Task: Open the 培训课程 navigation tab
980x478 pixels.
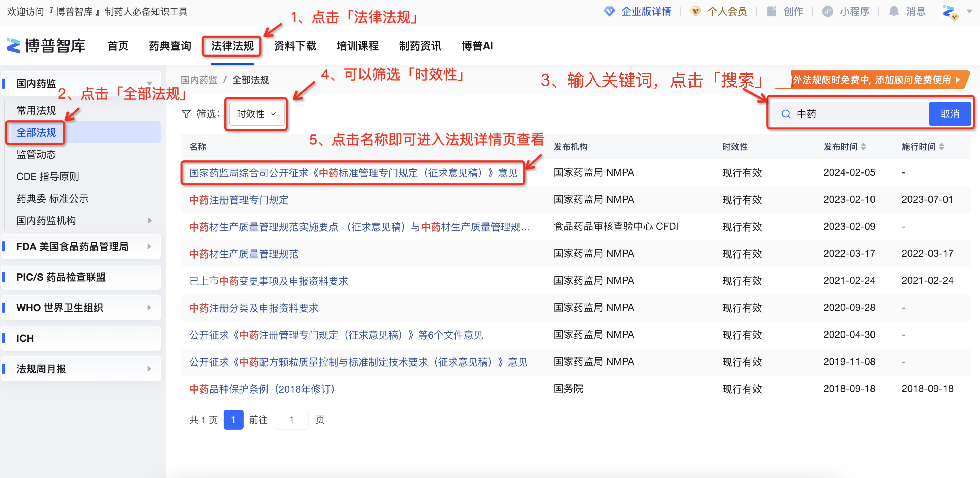Action: coord(357,46)
